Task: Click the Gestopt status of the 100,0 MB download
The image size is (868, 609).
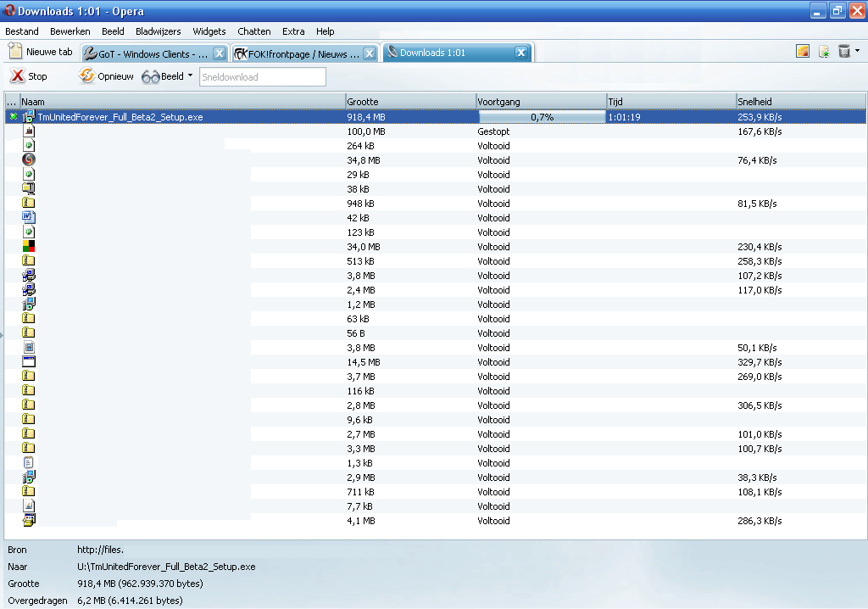Action: click(493, 131)
